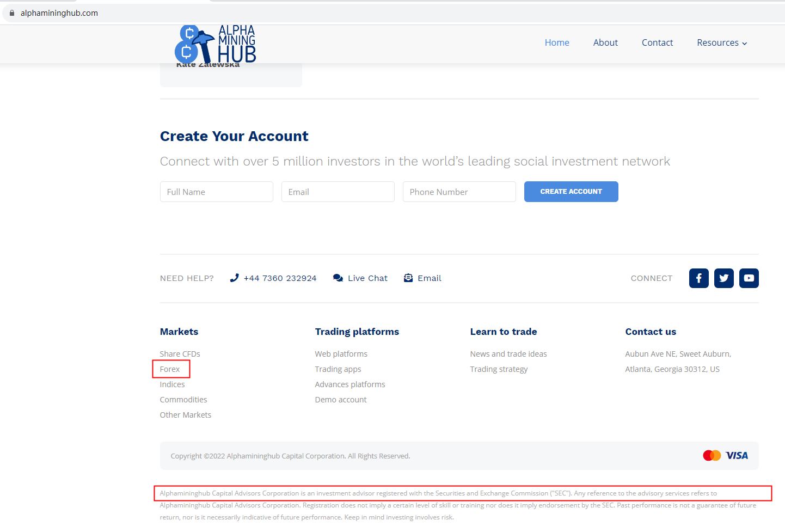Click the Alpha Mining Hub logo
This screenshot has width=785, height=532.
click(215, 44)
